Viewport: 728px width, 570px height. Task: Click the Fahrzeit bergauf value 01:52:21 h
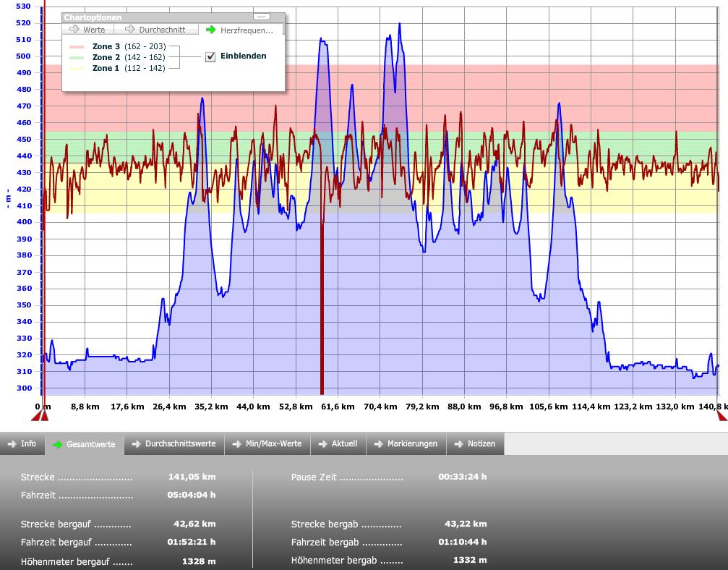(192, 542)
